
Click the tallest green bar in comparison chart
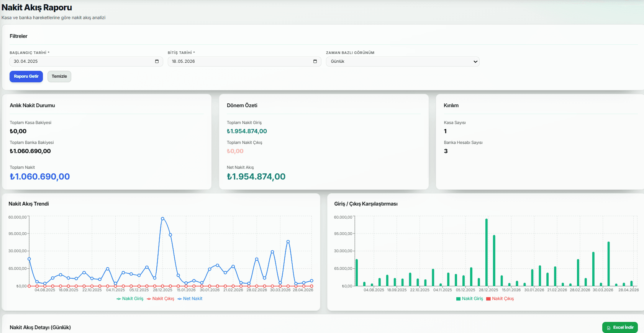click(486, 252)
